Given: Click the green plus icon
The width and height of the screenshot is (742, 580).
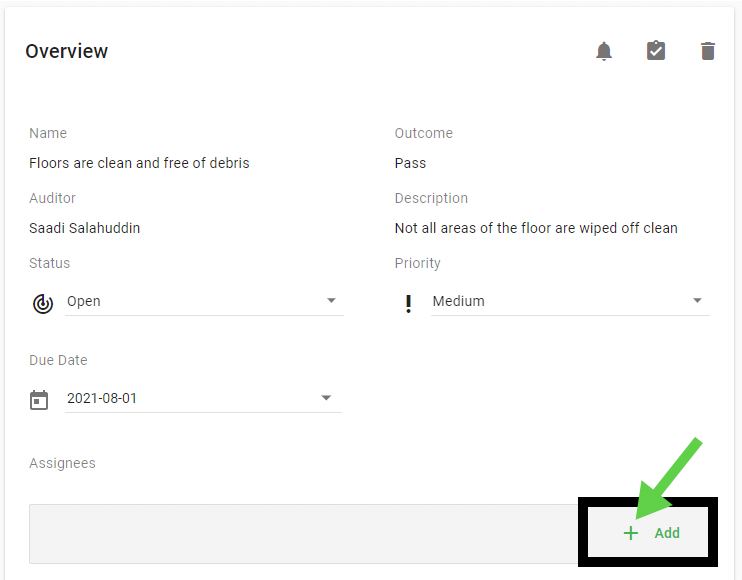Looking at the screenshot, I should click(x=631, y=533).
